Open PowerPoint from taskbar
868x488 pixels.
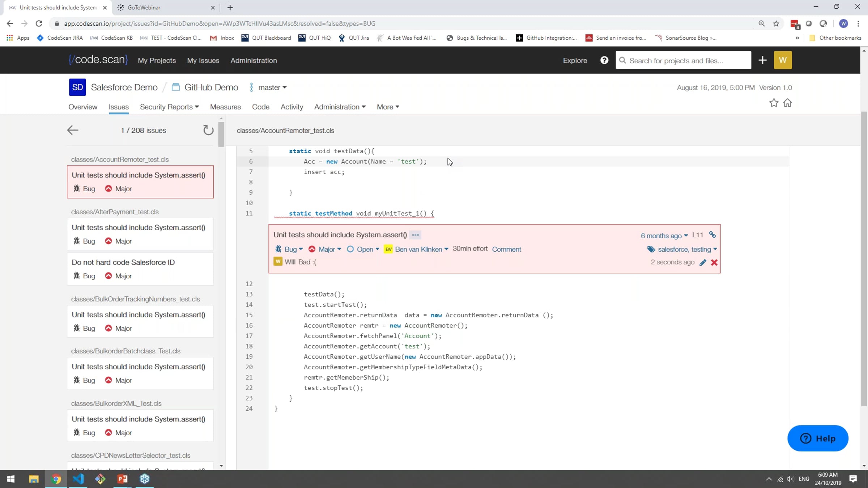coord(122,479)
